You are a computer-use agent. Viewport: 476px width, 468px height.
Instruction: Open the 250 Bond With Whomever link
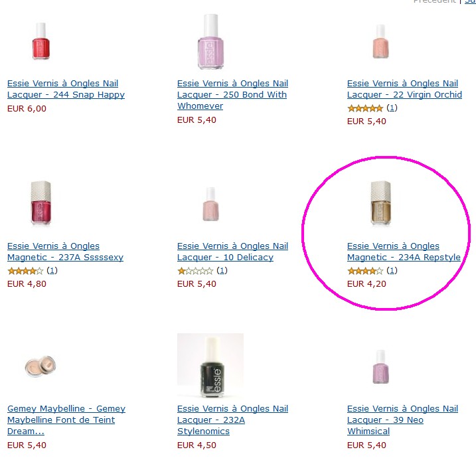[x=232, y=95]
